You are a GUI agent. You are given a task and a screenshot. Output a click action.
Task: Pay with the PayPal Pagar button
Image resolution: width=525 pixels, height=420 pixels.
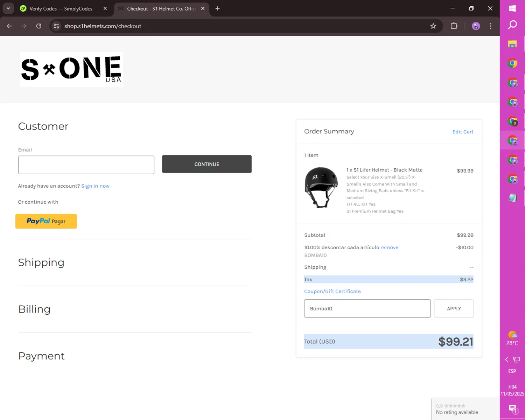pos(46,221)
